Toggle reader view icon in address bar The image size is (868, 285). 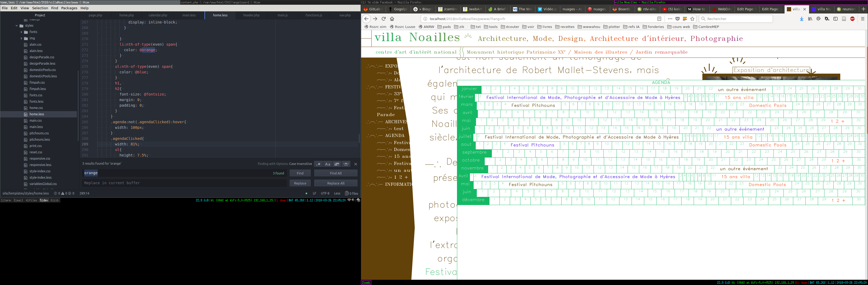coord(659,19)
